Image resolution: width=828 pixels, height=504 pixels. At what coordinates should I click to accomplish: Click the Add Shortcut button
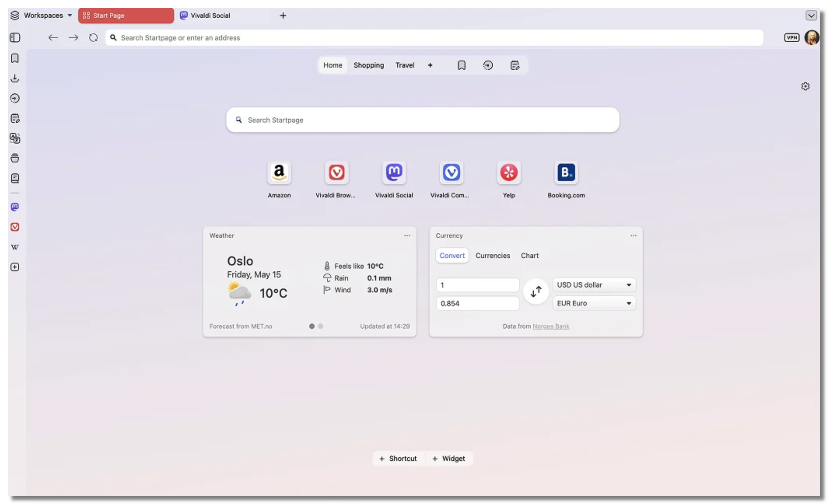click(x=398, y=459)
